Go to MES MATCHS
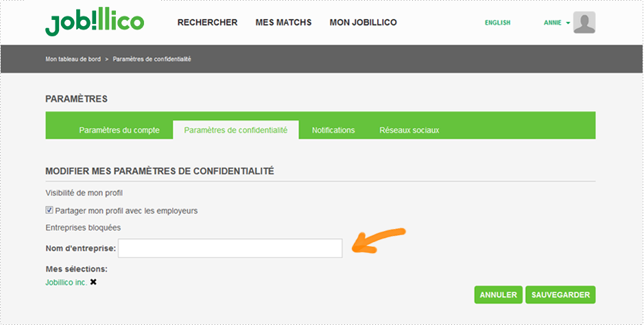 tap(283, 23)
